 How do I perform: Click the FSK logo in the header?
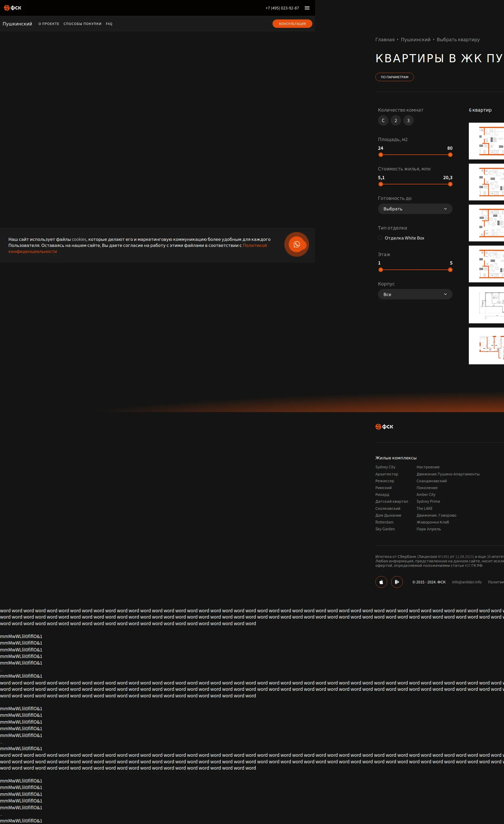[x=13, y=8]
